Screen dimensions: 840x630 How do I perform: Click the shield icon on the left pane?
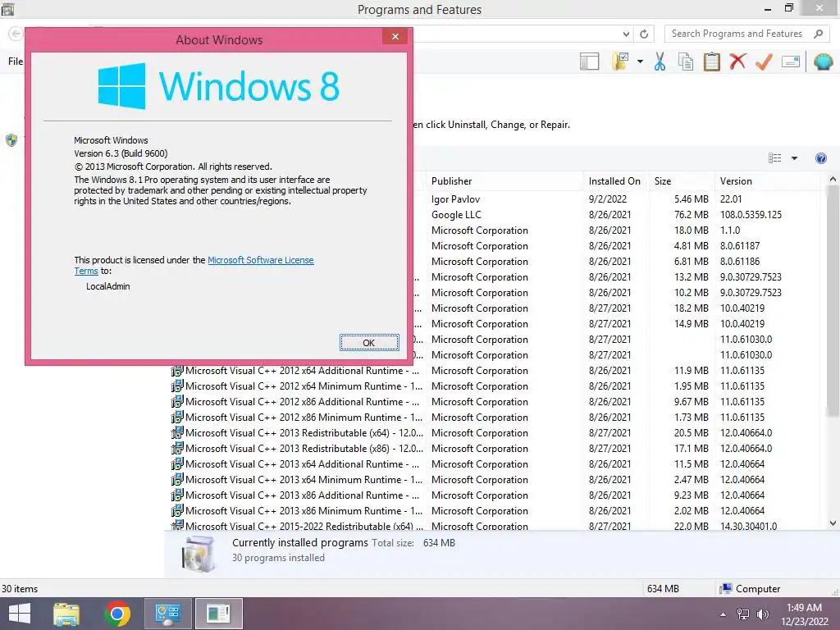pos(11,140)
